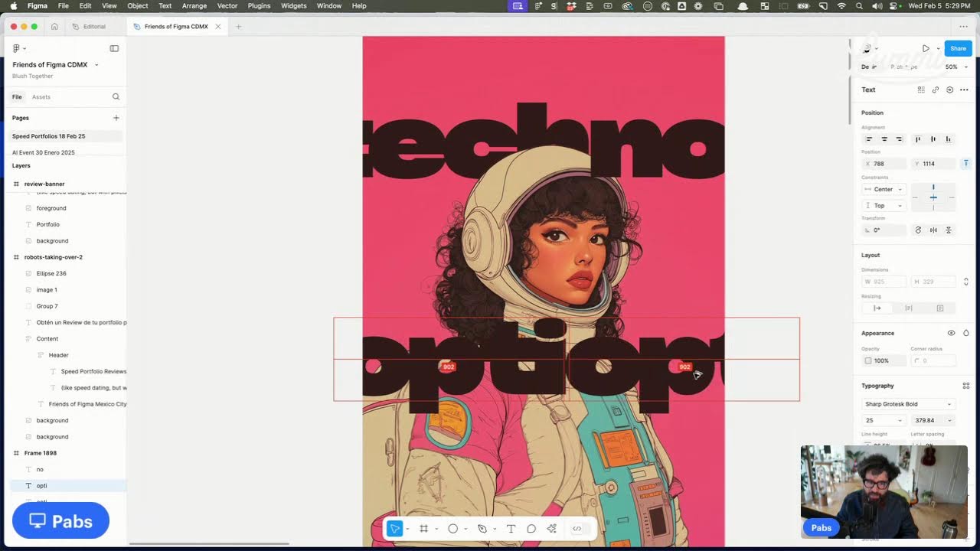Toggle constrain proportions lock

pyautogui.click(x=966, y=282)
